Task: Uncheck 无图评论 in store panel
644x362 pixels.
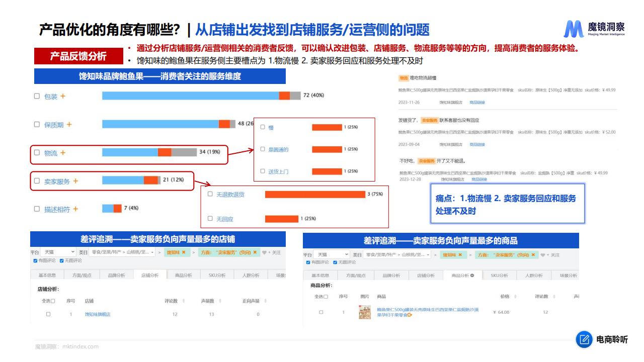Action: tap(61, 260)
